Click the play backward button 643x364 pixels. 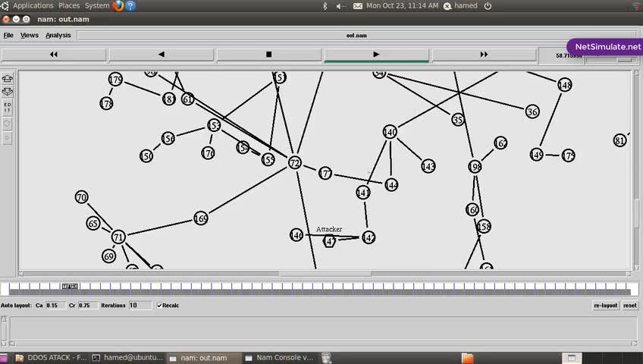[x=162, y=55]
